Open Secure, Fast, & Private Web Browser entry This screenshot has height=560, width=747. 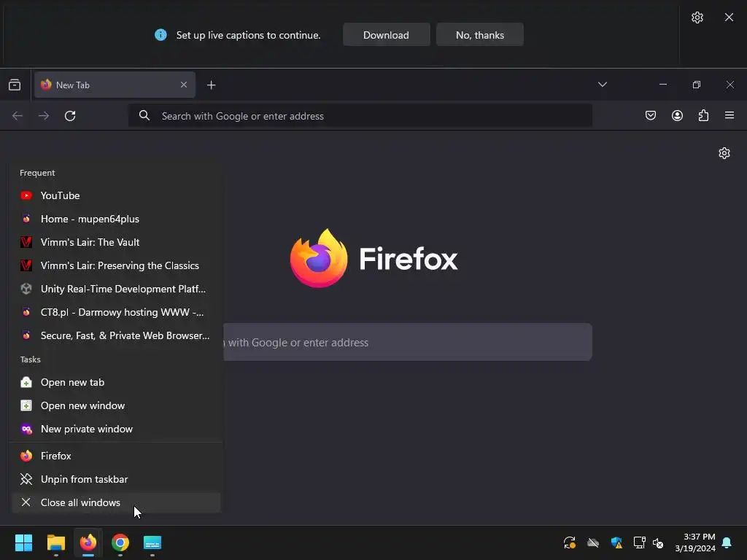[x=116, y=335]
